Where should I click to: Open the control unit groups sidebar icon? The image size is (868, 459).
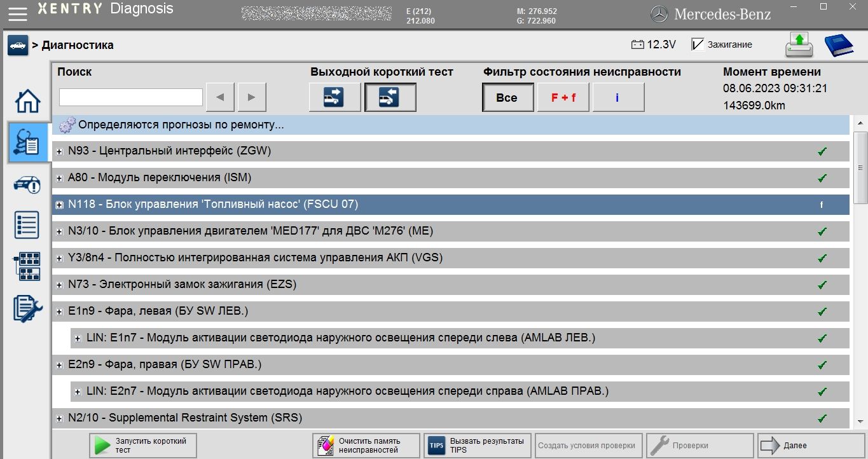27,266
